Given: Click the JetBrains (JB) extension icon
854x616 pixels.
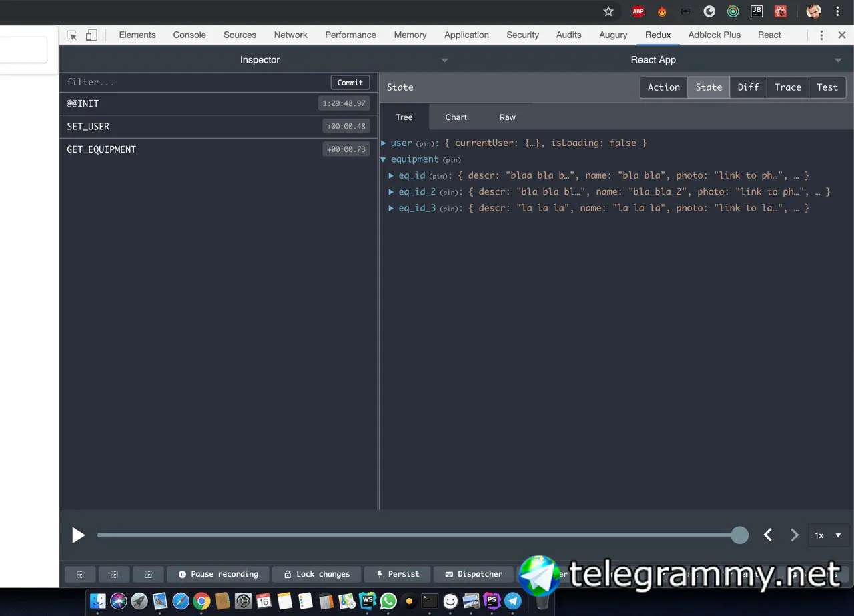Looking at the screenshot, I should pos(757,11).
